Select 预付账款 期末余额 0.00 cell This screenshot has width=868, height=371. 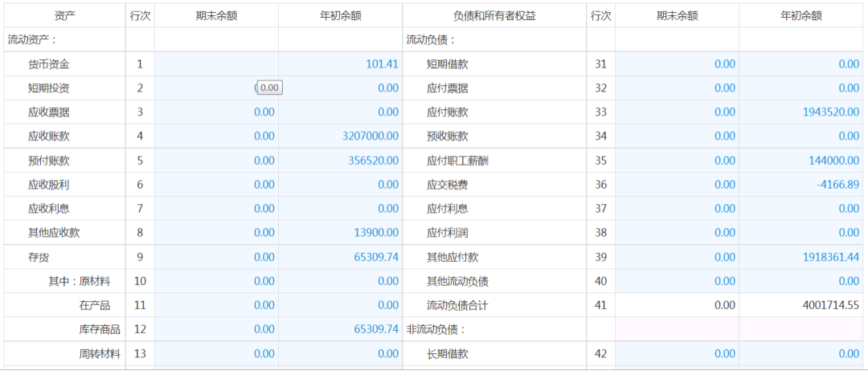(x=216, y=161)
